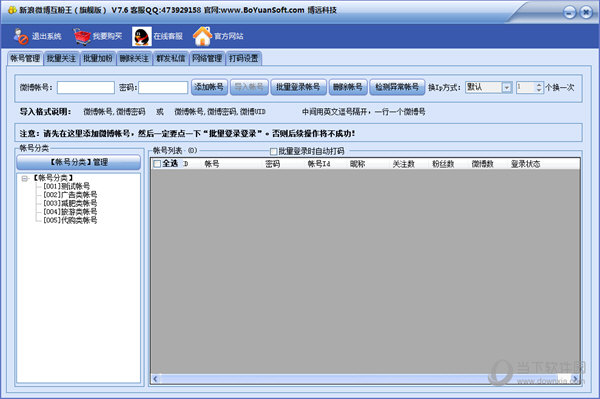This screenshot has height=399, width=600.
Task: Click the 【帐号分类】管理 button
Action: click(79, 162)
